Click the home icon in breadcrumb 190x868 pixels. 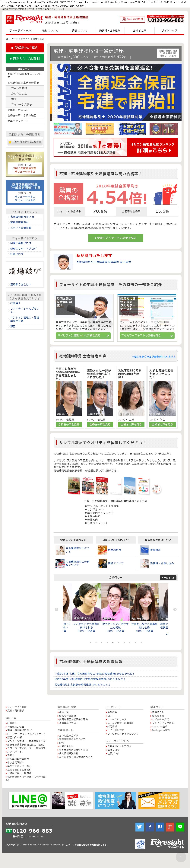coord(7,39)
